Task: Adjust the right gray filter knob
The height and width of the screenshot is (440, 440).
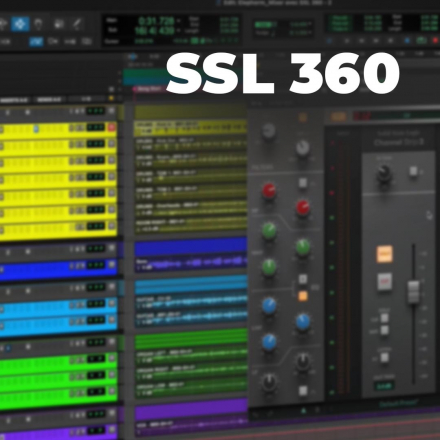Action: pos(303,148)
